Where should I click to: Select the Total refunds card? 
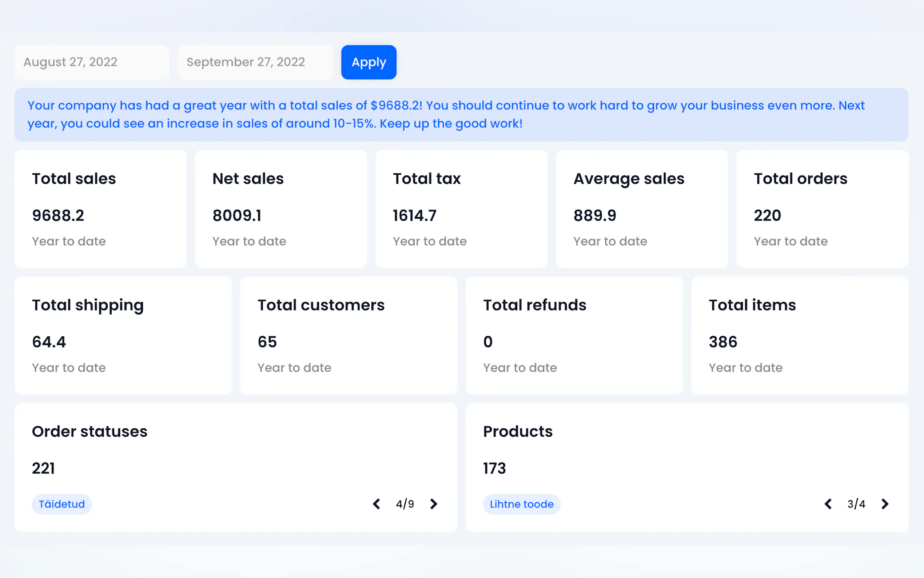pyautogui.click(x=574, y=335)
